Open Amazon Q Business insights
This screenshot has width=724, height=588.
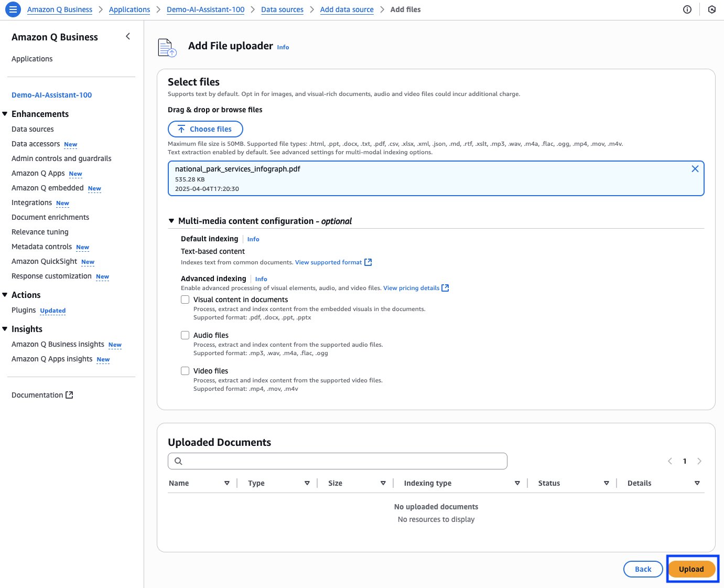[x=58, y=344]
